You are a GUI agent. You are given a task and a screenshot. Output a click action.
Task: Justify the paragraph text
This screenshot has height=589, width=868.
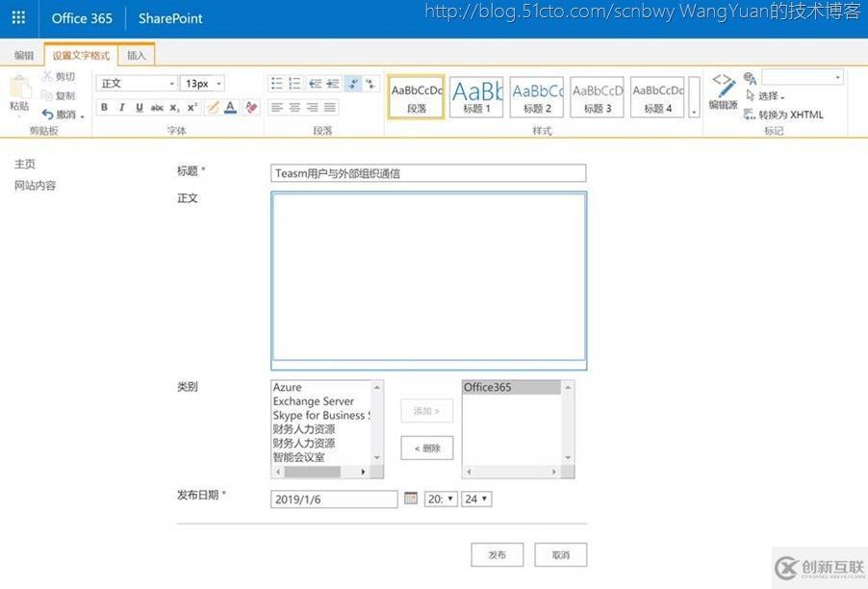(x=330, y=108)
